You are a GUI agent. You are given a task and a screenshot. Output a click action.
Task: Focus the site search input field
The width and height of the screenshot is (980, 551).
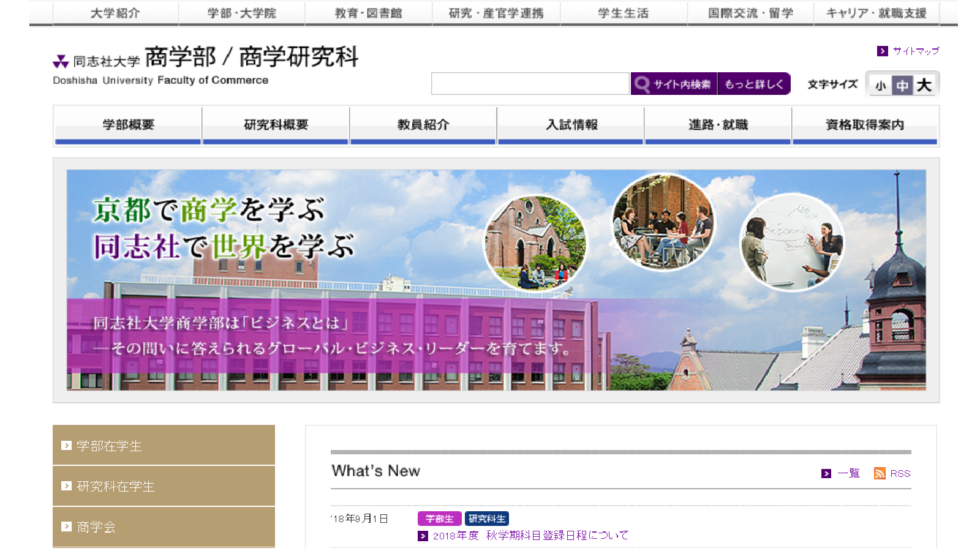(x=530, y=84)
